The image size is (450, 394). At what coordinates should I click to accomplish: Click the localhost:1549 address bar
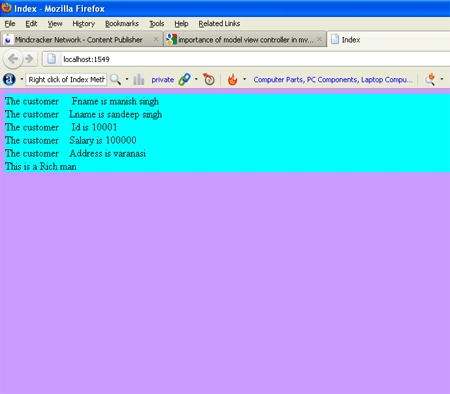[x=247, y=59]
